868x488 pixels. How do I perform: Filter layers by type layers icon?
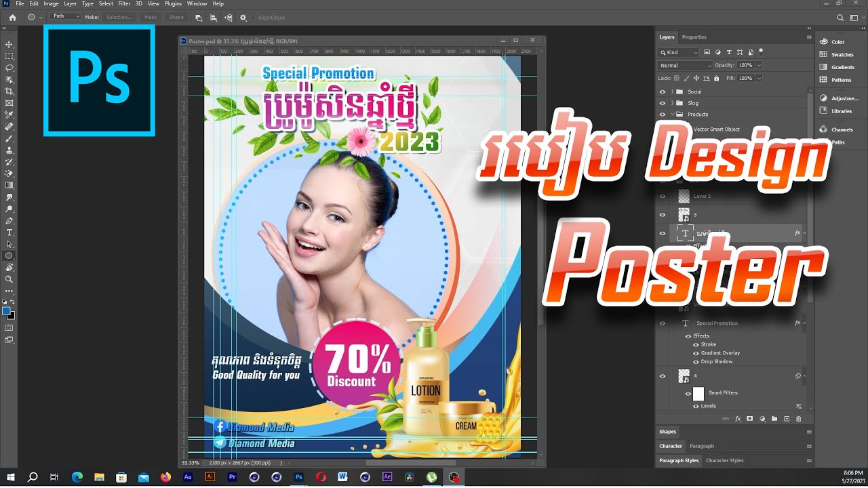click(729, 52)
